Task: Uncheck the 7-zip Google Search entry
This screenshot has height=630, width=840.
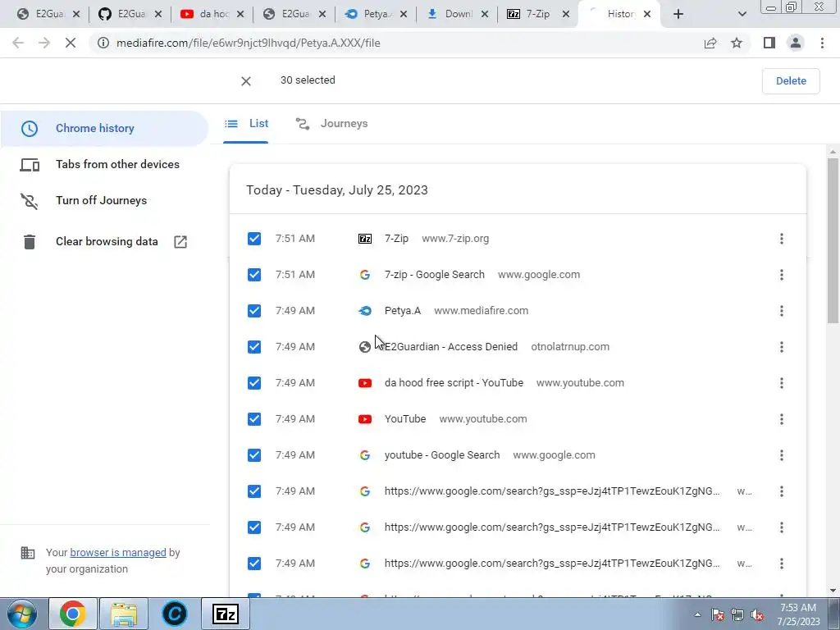Action: (254, 275)
